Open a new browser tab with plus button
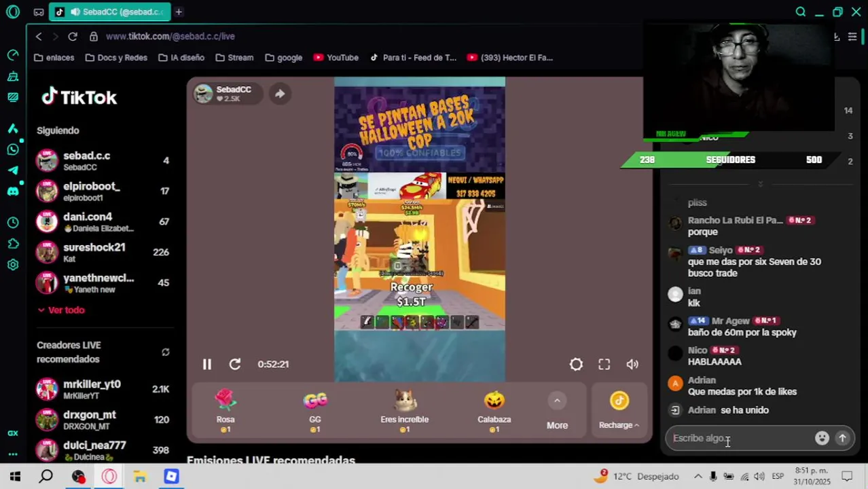Screen dimensions: 868x489 [179, 12]
